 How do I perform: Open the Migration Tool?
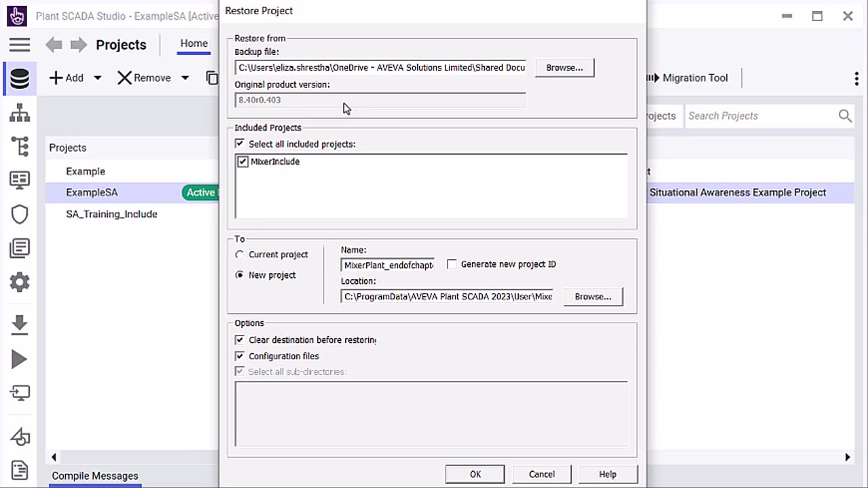click(x=687, y=78)
